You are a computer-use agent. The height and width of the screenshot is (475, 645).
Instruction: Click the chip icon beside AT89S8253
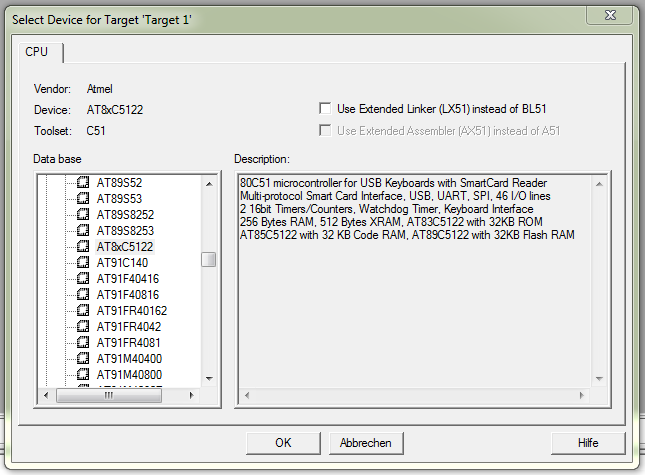[x=83, y=230]
